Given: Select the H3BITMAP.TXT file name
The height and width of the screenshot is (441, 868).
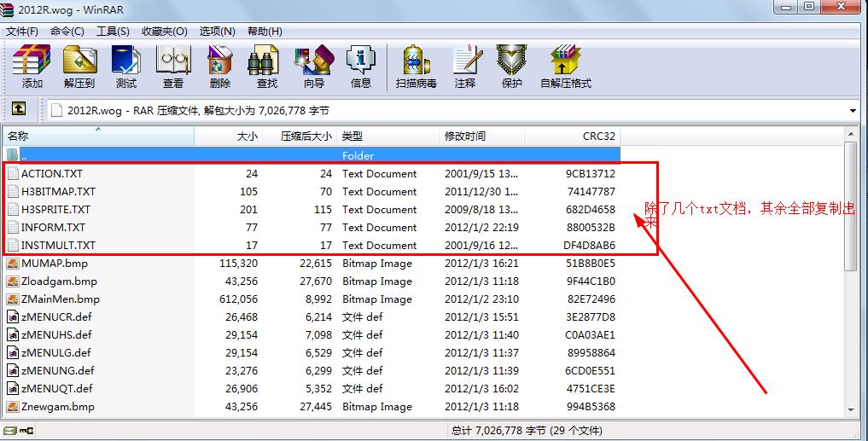Looking at the screenshot, I should point(58,192).
